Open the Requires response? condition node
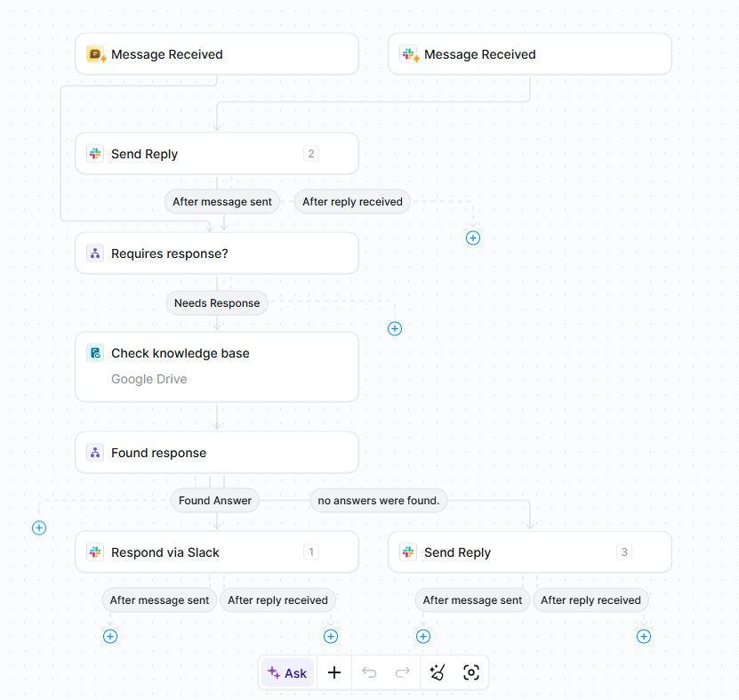Screen dimensions: 739x700 pyautogui.click(x=217, y=253)
